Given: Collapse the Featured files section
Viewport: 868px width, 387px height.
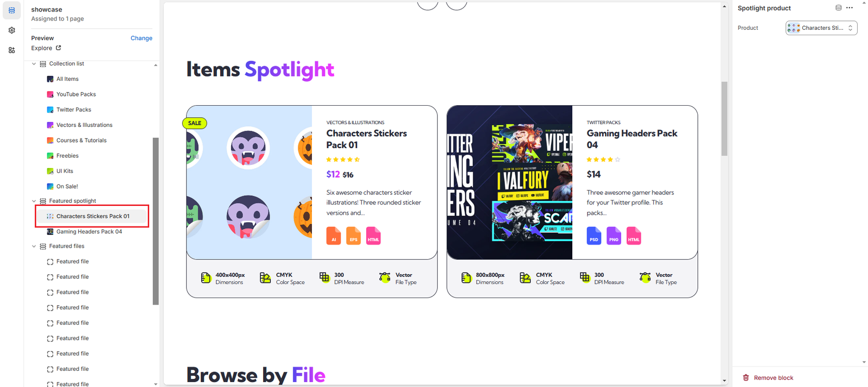Looking at the screenshot, I should click(34, 246).
